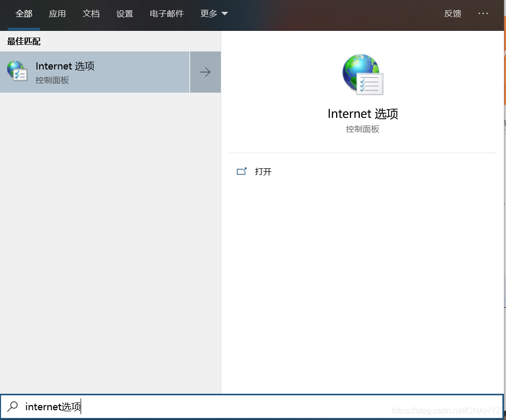Click the open-window icon beside 打开

click(241, 171)
